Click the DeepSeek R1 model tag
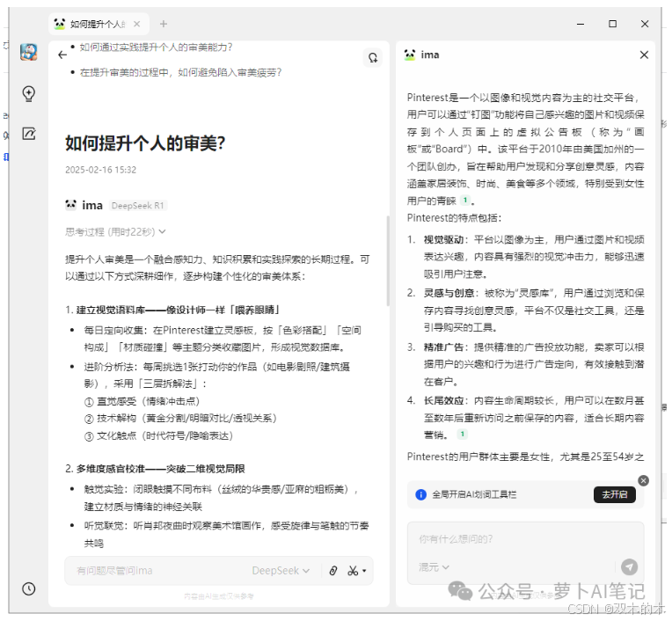Viewport: 672px width, 621px height. point(137,206)
